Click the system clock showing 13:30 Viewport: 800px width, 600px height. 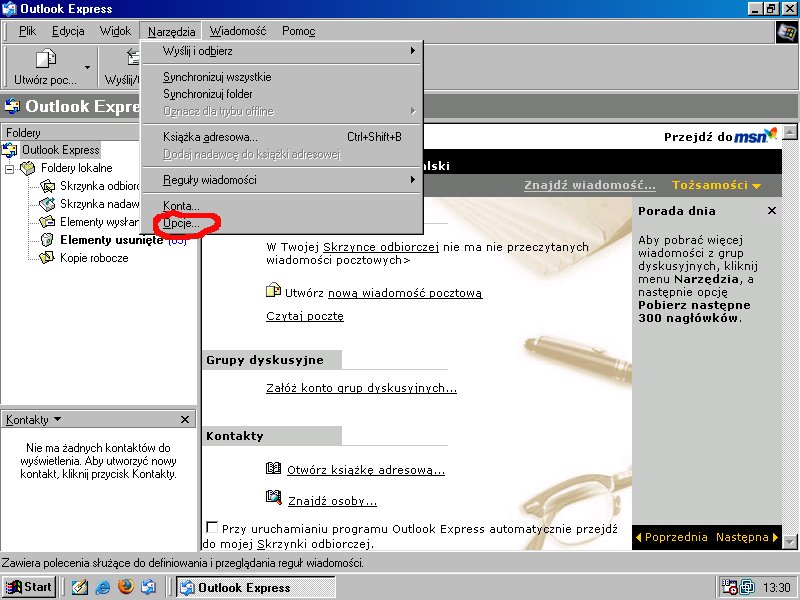777,588
